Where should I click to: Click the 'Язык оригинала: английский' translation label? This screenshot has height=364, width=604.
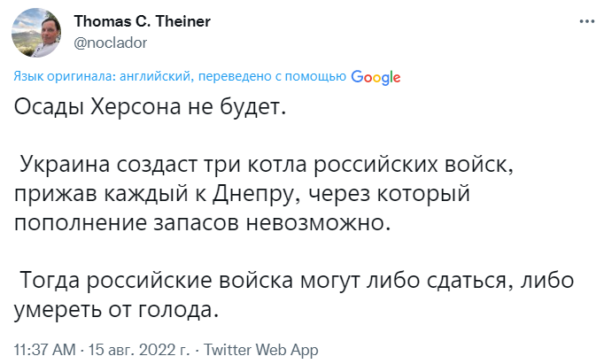(102, 76)
